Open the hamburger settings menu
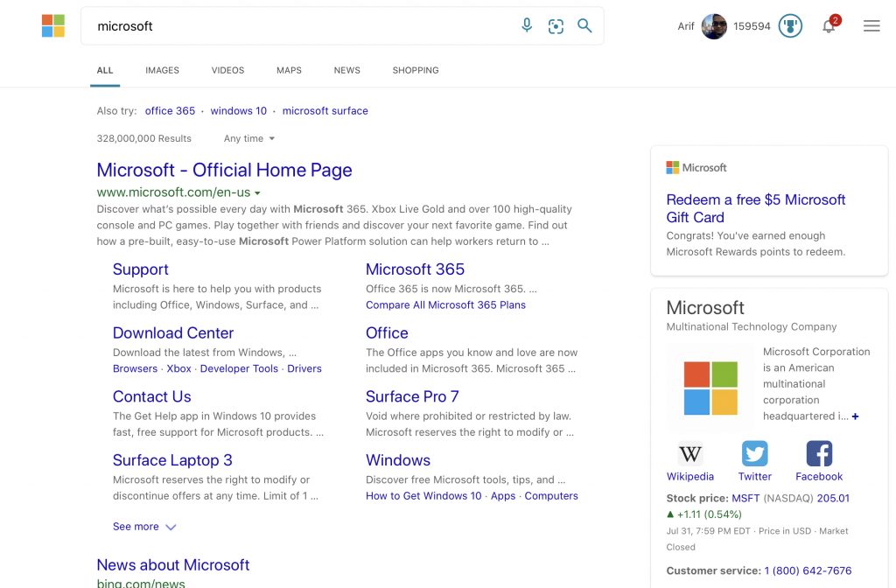The image size is (896, 588). [x=871, y=25]
